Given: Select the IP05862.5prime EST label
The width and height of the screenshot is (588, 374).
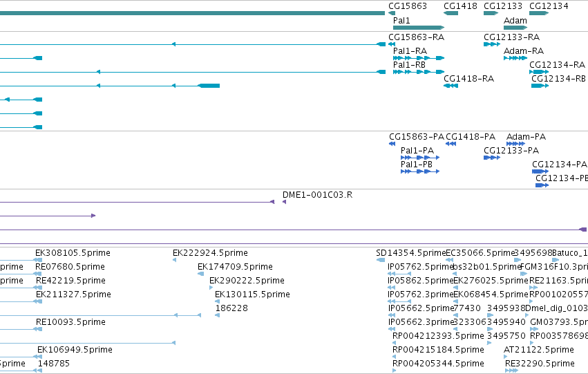Looking at the screenshot, I should [420, 281].
